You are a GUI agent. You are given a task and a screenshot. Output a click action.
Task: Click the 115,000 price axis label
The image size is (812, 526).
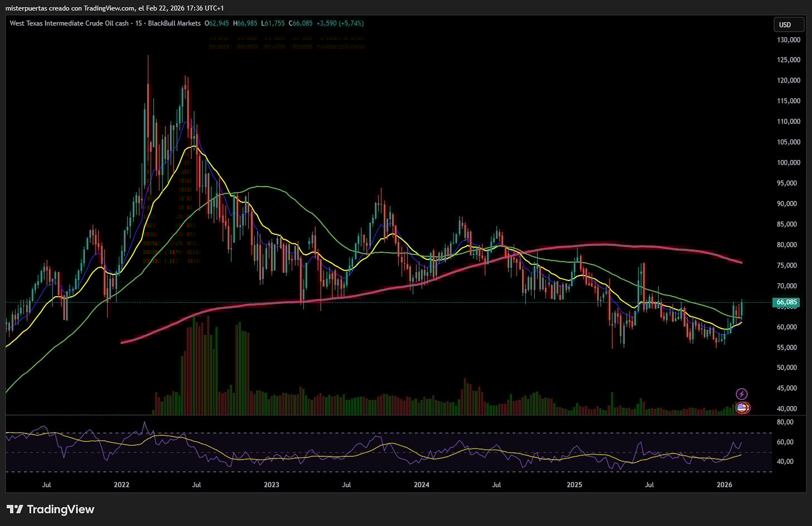pyautogui.click(x=789, y=101)
